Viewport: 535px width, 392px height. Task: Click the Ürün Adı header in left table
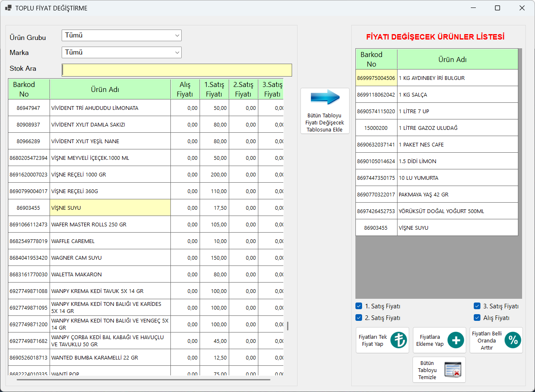click(110, 89)
